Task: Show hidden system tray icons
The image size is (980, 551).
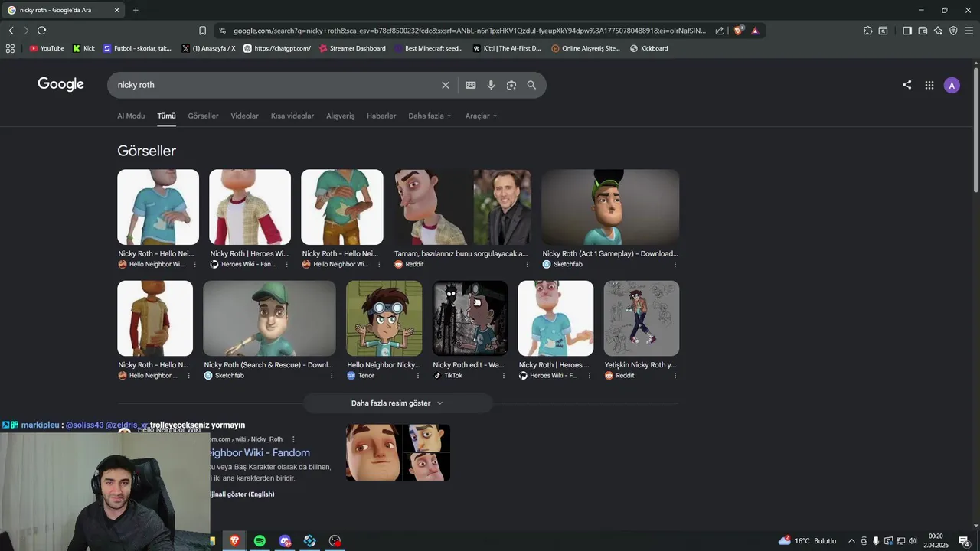Action: click(x=851, y=541)
